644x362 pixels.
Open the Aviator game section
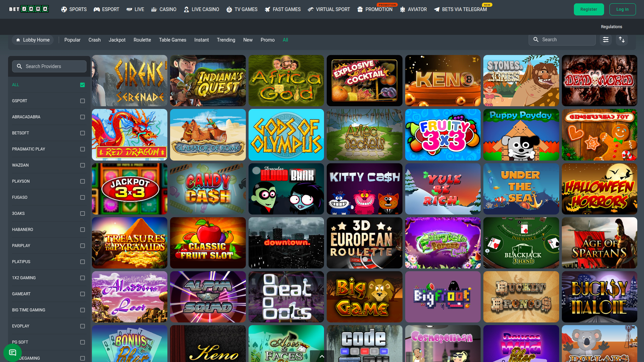coord(413,9)
